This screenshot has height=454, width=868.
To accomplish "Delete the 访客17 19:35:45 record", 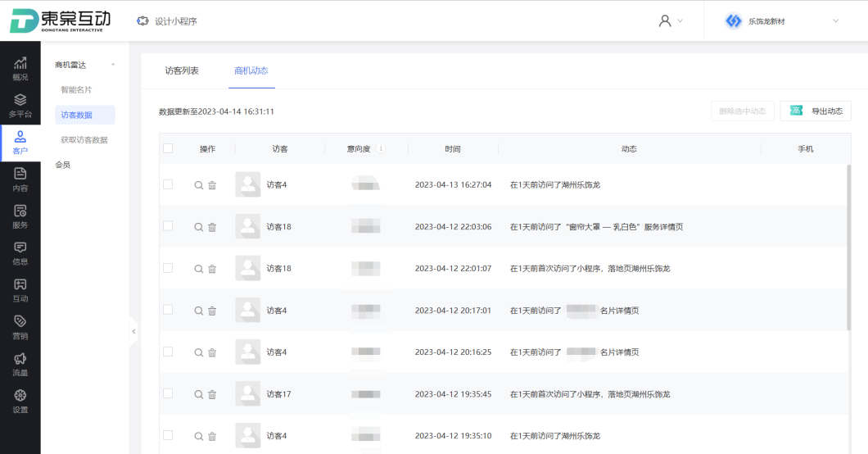I will coord(212,394).
